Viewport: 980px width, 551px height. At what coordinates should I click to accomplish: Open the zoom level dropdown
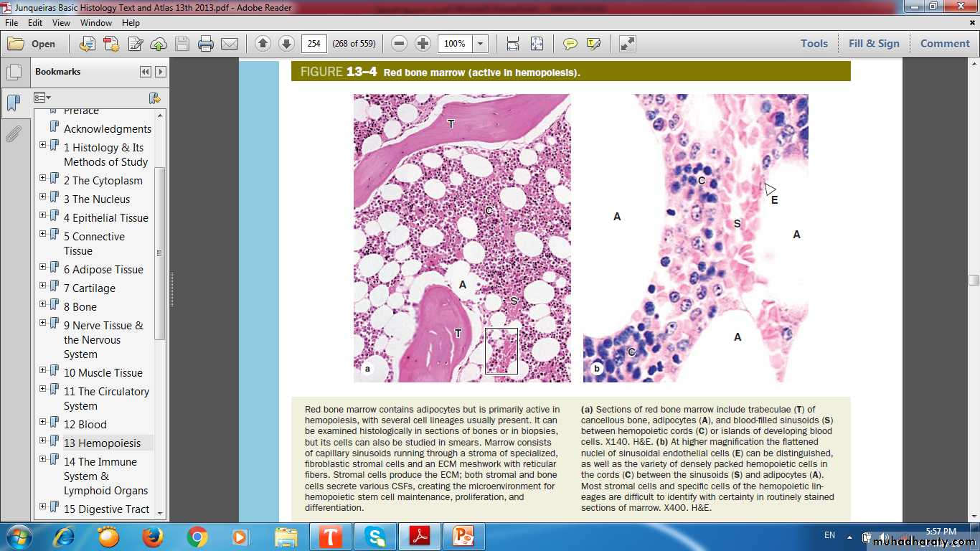481,44
